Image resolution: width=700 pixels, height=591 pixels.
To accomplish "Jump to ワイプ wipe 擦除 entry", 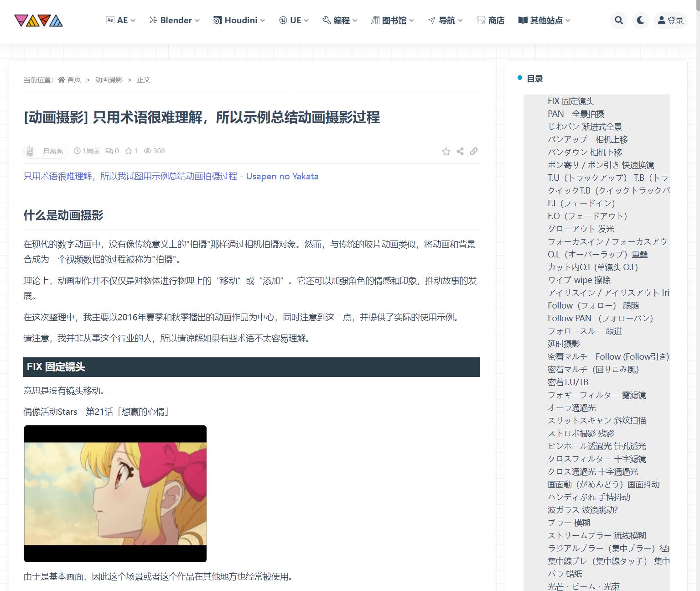I will pos(579,280).
